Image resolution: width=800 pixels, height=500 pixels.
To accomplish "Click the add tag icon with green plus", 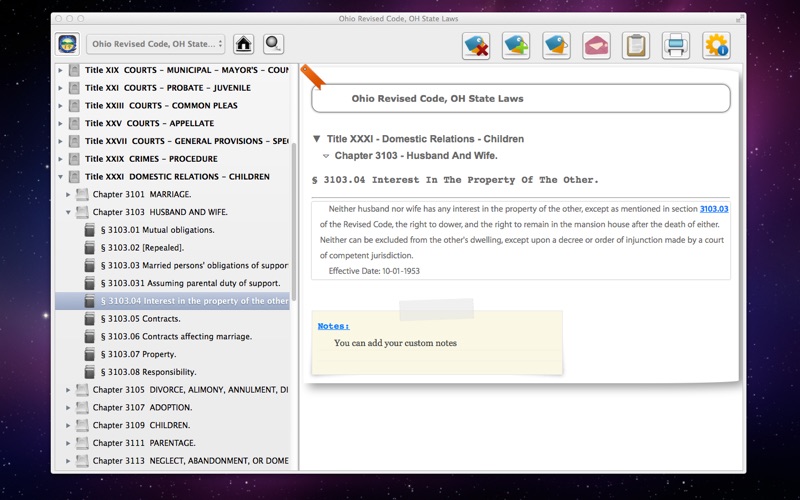I will click(x=516, y=45).
